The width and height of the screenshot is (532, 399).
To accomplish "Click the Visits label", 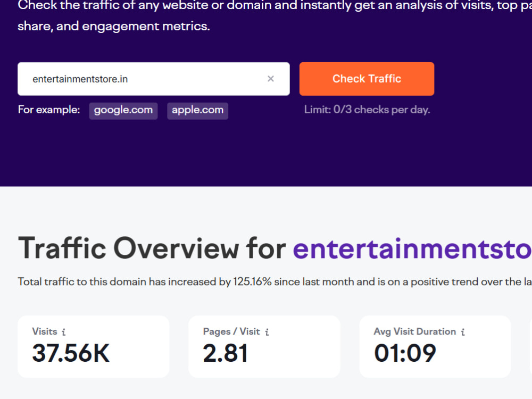I will click(45, 331).
